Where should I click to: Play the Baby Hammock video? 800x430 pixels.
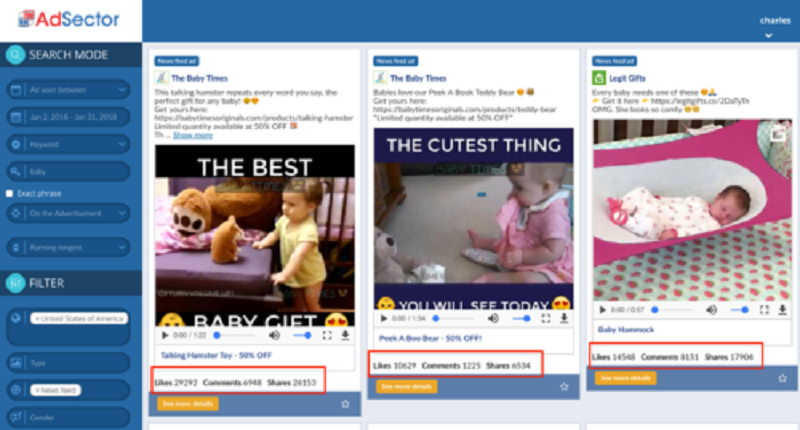pyautogui.click(x=603, y=310)
